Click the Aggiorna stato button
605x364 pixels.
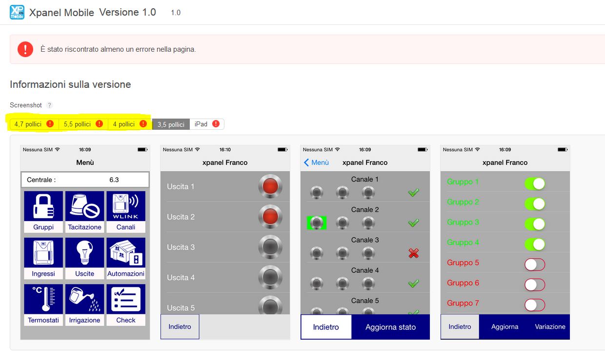tap(390, 327)
